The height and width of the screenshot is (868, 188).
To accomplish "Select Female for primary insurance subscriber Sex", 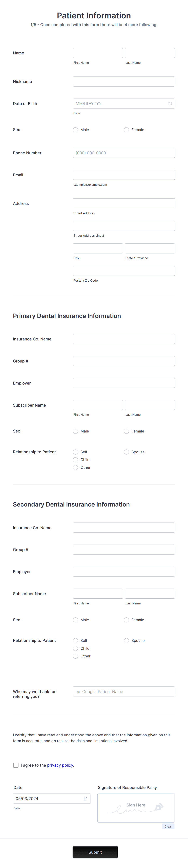I will pyautogui.click(x=126, y=431).
